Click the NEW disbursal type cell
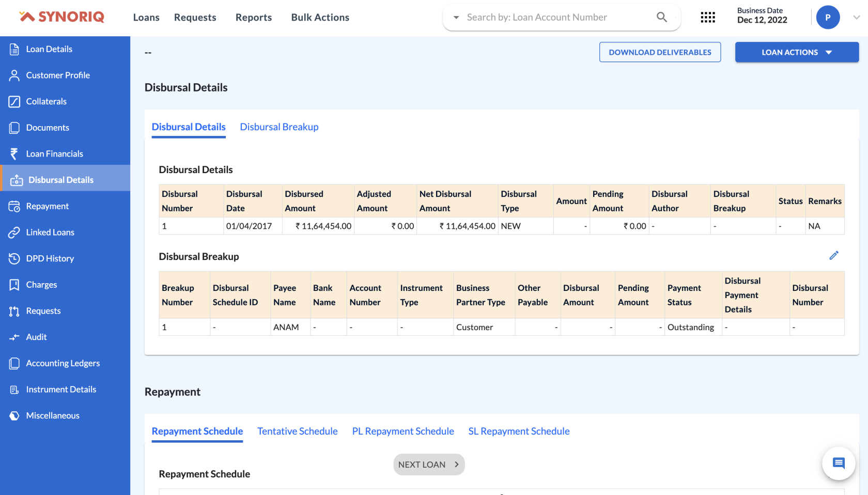This screenshot has height=495, width=868. 525,226
